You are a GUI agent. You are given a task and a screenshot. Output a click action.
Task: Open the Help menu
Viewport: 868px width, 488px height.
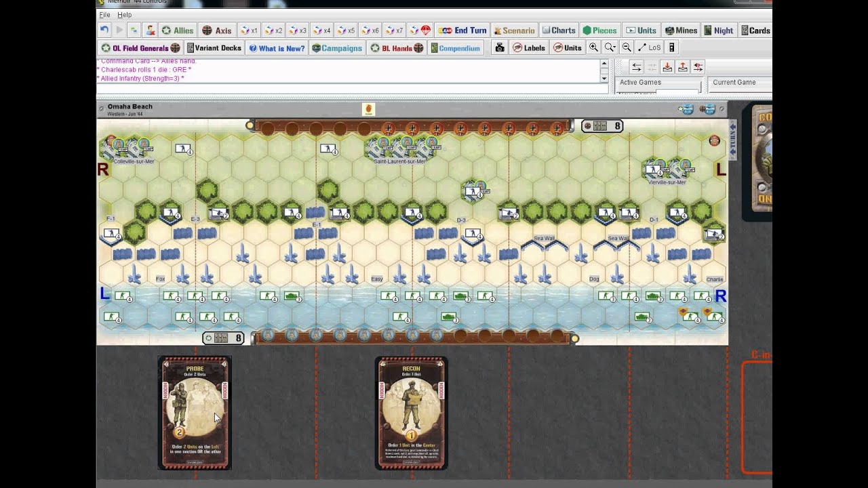(124, 14)
